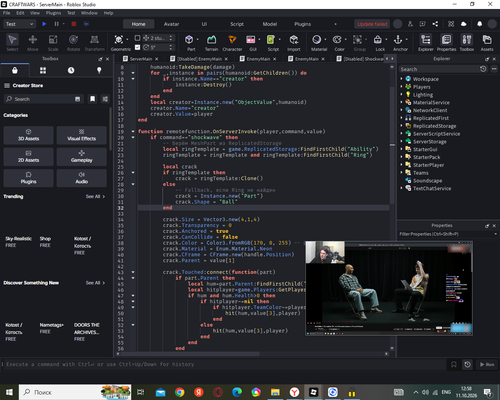This screenshot has height=400, width=500.
Task: Select the Transform tool
Action: [x=94, y=43]
